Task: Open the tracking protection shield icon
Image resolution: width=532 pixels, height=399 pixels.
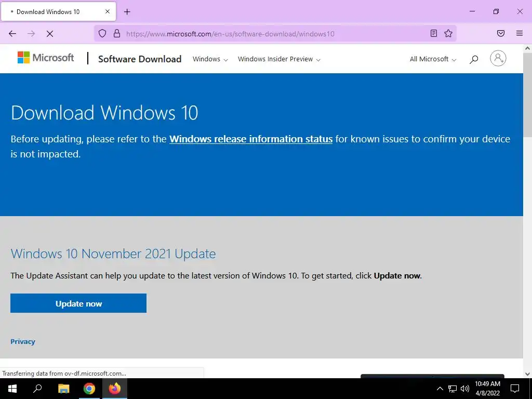Action: point(102,33)
